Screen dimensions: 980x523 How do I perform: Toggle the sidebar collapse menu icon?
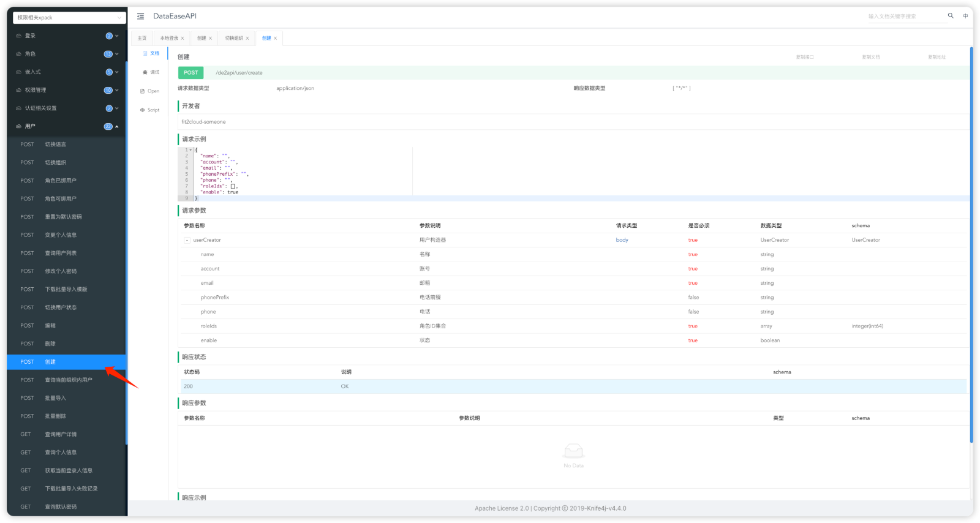pos(140,16)
